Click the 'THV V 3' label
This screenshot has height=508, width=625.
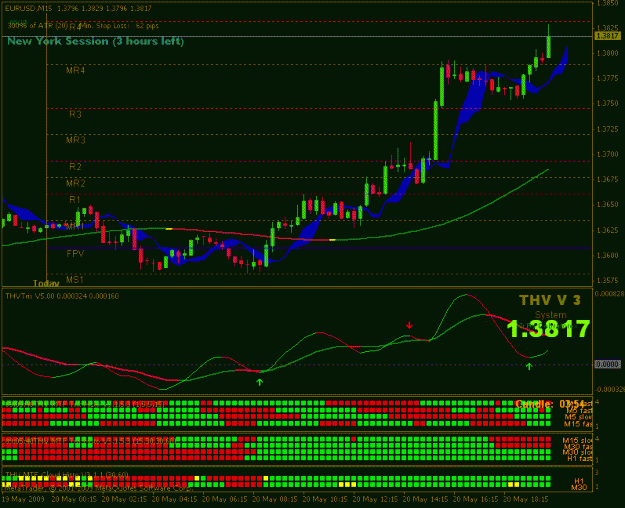(550, 300)
